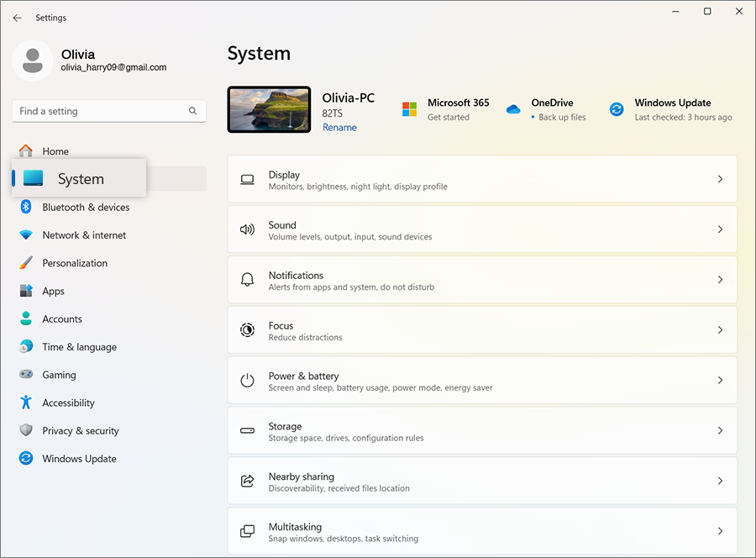The image size is (756, 558).
Task: Click the Bluetooth & devices icon in sidebar
Action: click(26, 207)
